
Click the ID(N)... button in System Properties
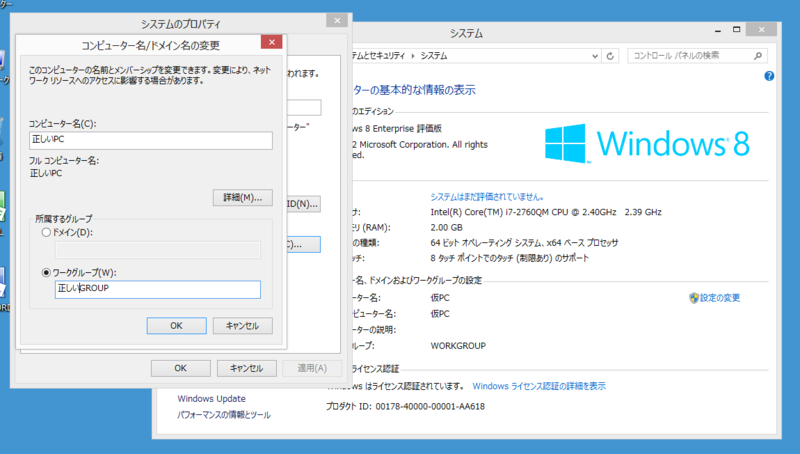(x=303, y=204)
